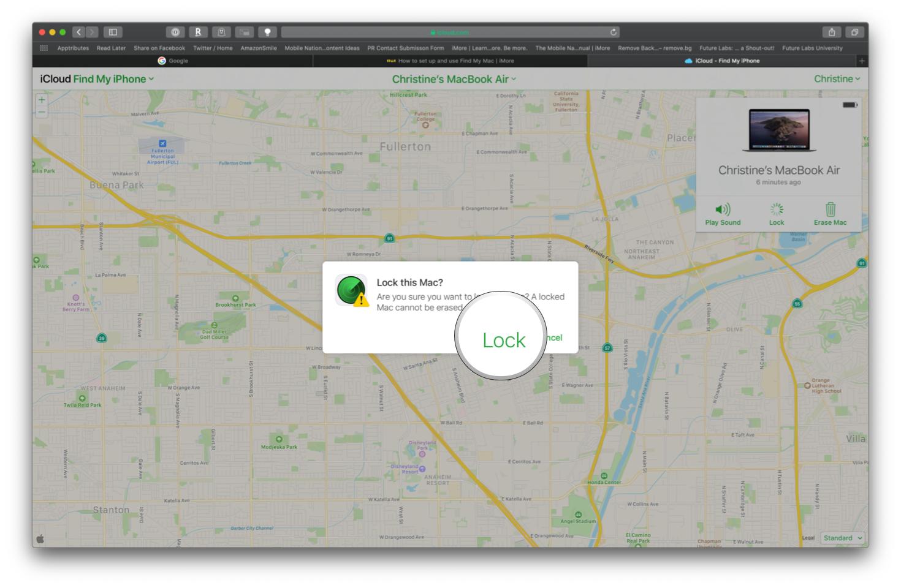Click the Fullerton College map marker
Screen dimensions: 901x588
425,124
